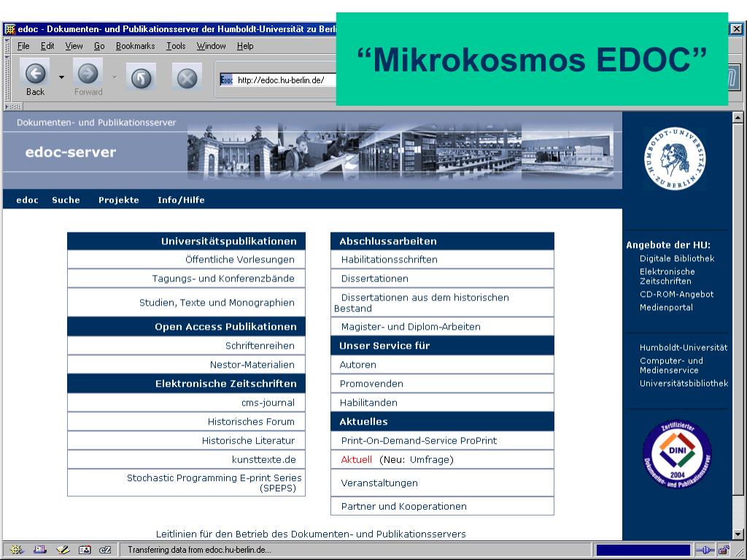Screen dimensions: 747x560
Task: Open Dissertationen aus dem historischen Bestand
Action: (x=422, y=303)
